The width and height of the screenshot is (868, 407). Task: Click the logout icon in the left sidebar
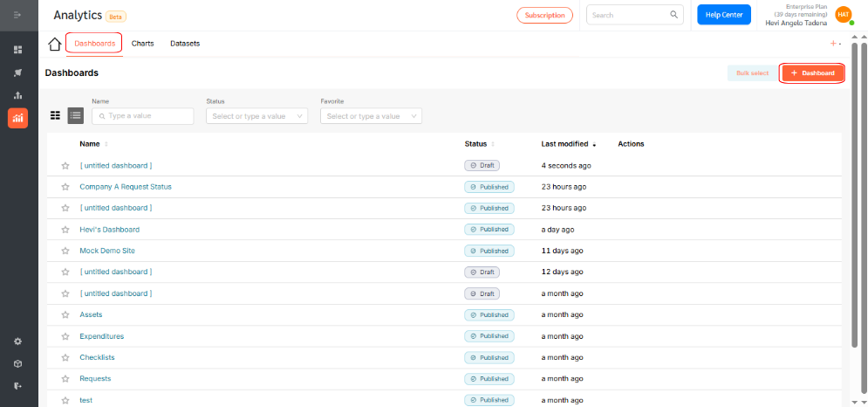(x=17, y=386)
